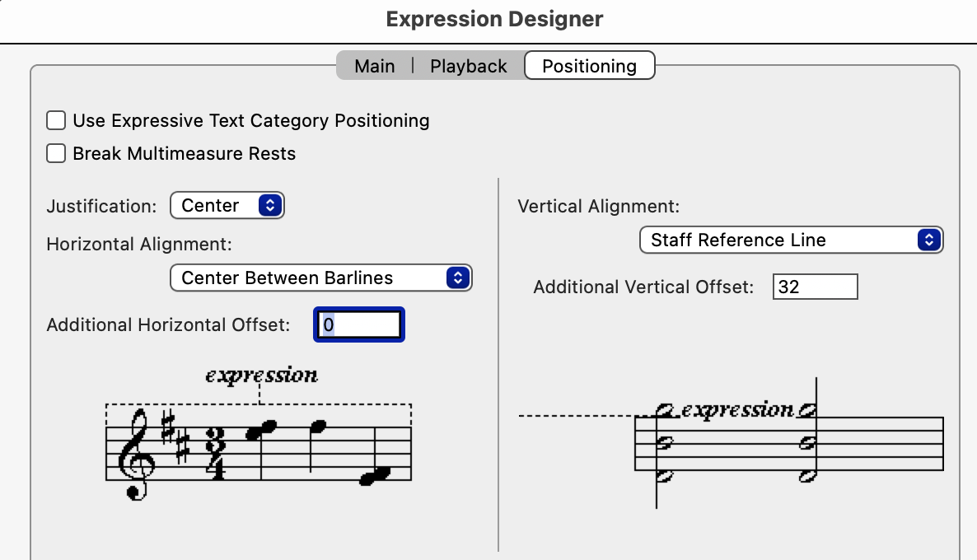Screen dimensions: 977x560
Task: Expand the Center Between Barlines dropdown
Action: pyautogui.click(x=320, y=278)
